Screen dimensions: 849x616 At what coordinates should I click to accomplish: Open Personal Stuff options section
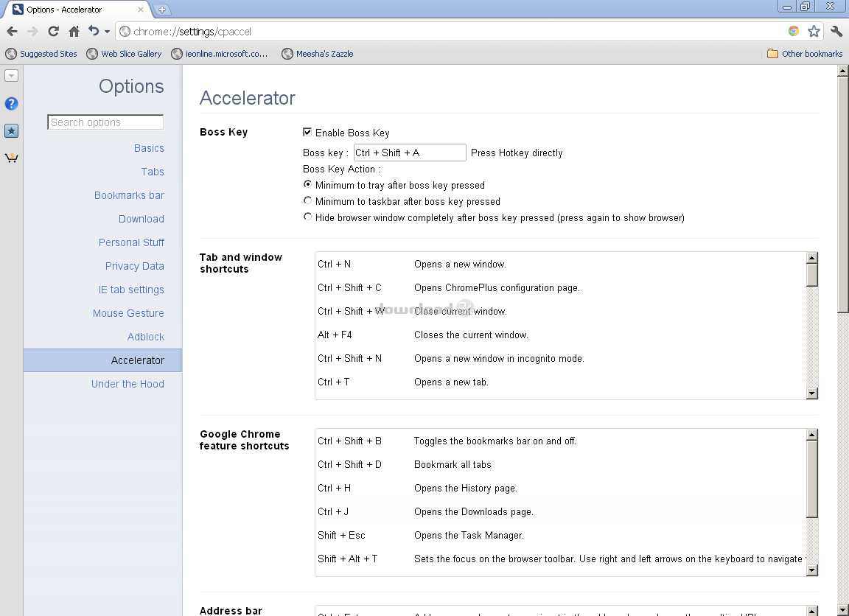click(x=131, y=242)
